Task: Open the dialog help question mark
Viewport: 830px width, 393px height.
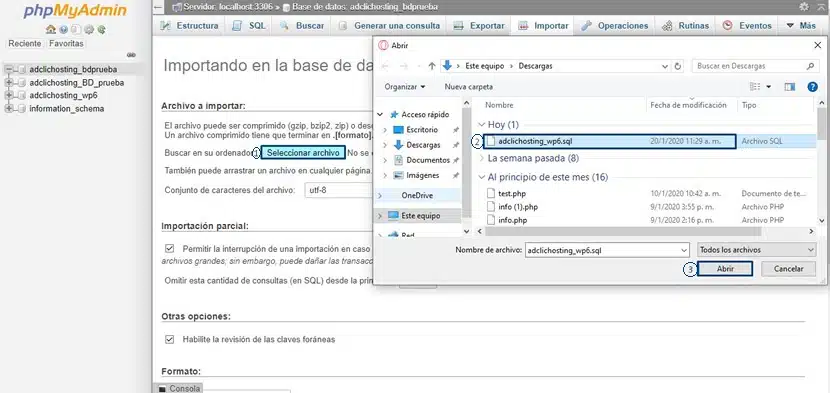Action: (813, 87)
